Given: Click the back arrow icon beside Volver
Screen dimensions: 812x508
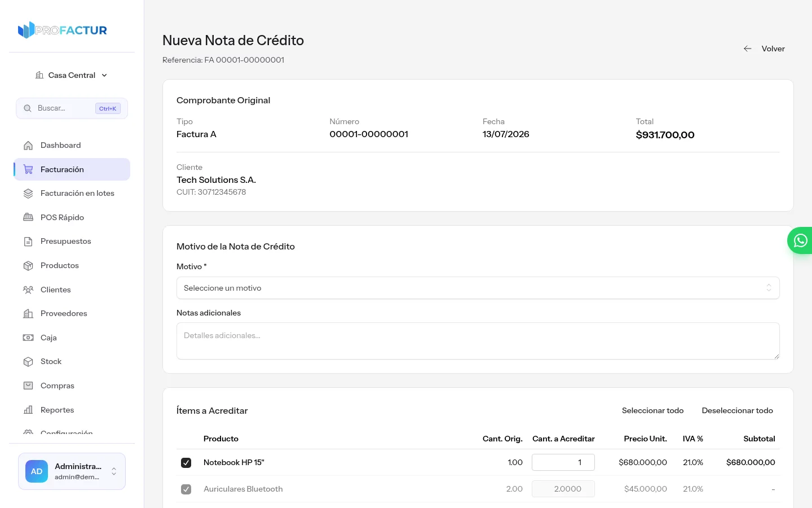Looking at the screenshot, I should tap(748, 49).
